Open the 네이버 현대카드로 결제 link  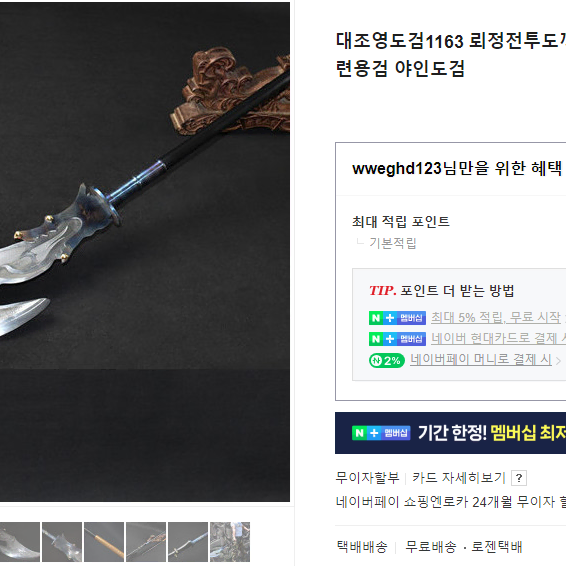pyautogui.click(x=498, y=339)
